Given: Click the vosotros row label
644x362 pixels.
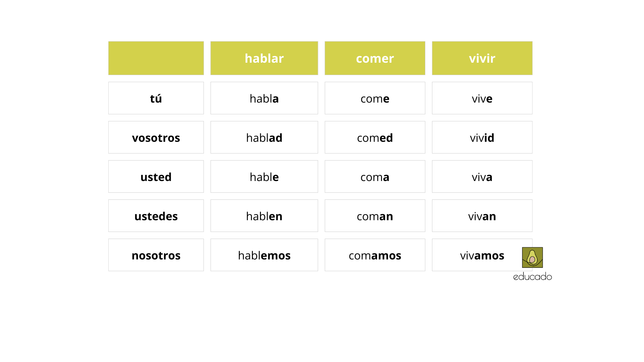Looking at the screenshot, I should pyautogui.click(x=156, y=137).
